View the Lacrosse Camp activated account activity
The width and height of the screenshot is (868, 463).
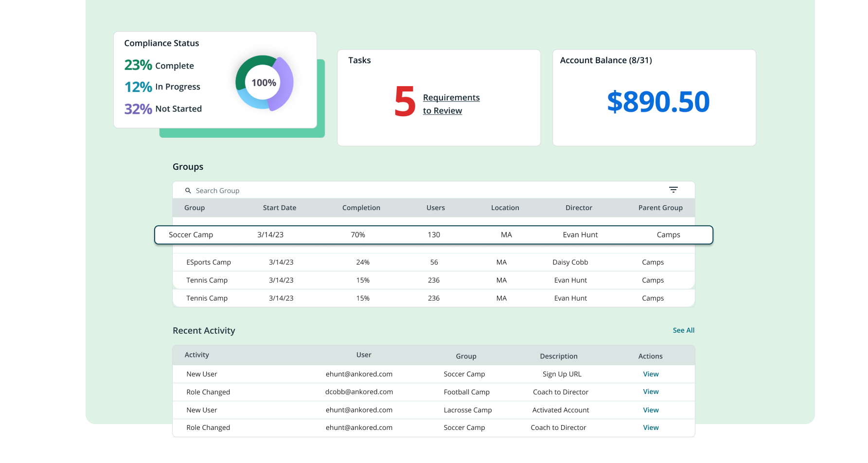651,410
